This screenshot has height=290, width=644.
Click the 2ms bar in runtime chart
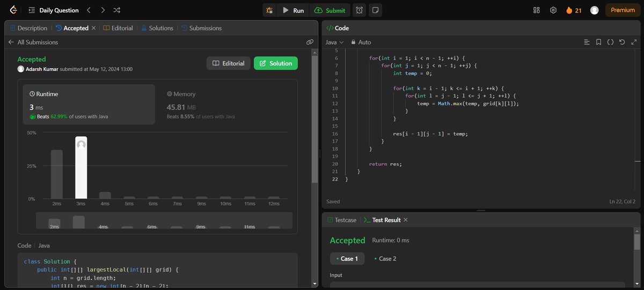click(57, 175)
